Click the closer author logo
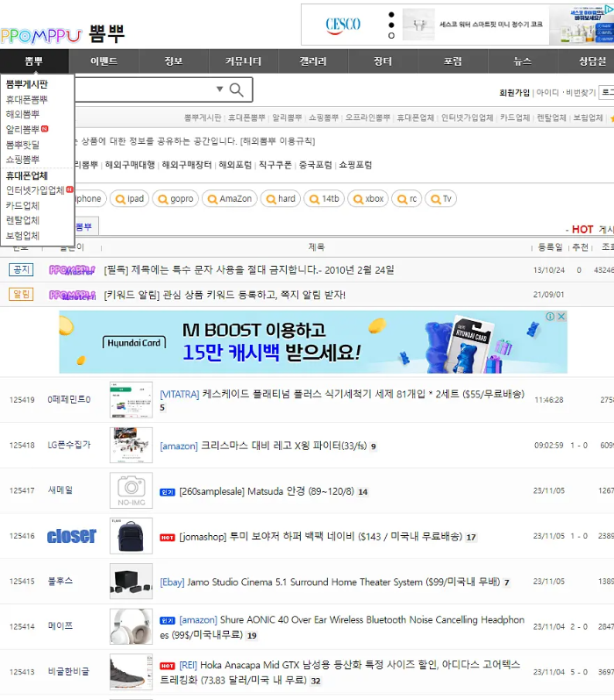614x700 pixels. [x=71, y=536]
